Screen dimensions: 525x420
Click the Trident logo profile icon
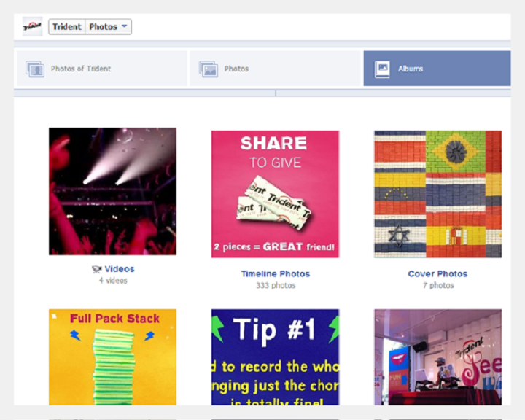(33, 26)
